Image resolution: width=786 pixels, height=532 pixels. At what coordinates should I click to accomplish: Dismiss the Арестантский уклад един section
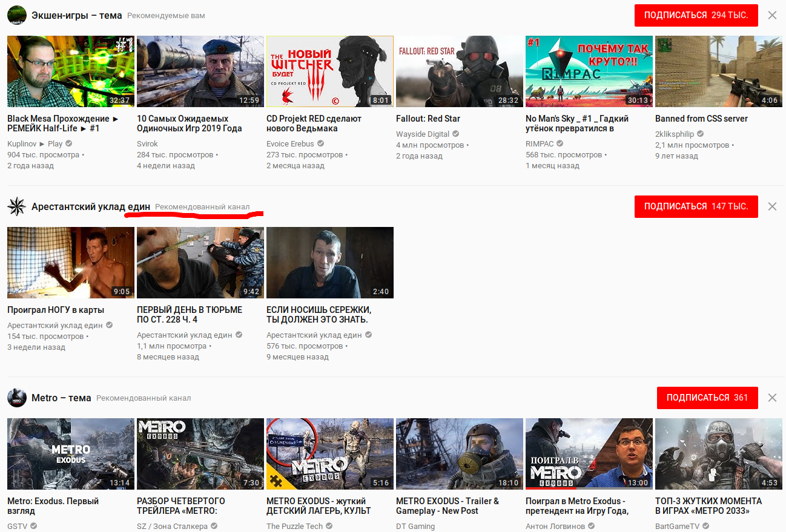(772, 206)
